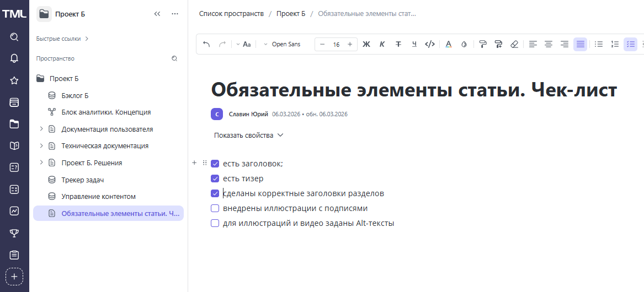Select 'Обязательные элементы статьи' tree item
The width and height of the screenshot is (644, 292).
(108, 213)
